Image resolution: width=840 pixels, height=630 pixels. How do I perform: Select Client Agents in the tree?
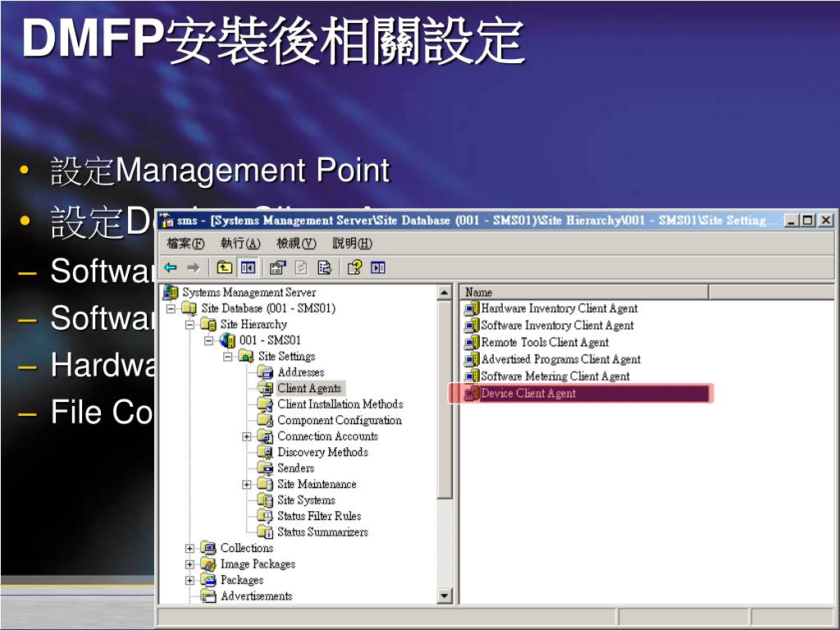pyautogui.click(x=309, y=388)
